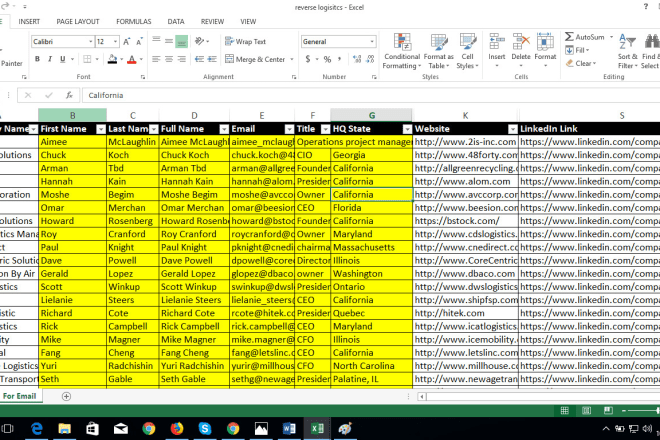Open font name Calibri dropdown

point(90,41)
